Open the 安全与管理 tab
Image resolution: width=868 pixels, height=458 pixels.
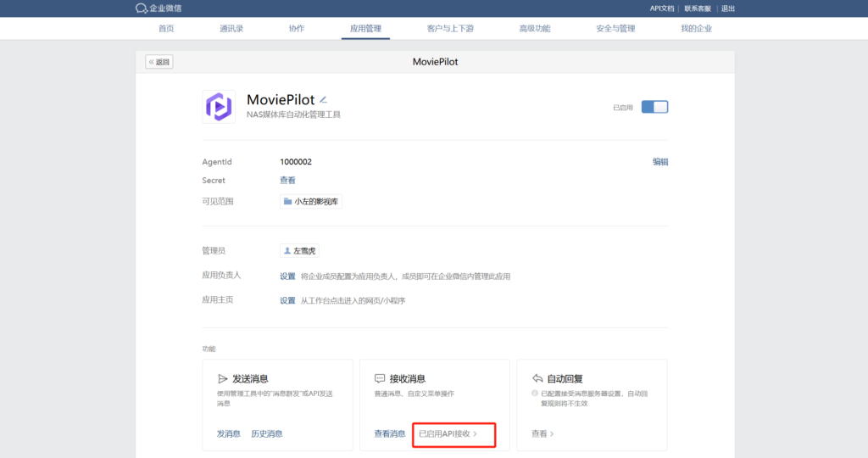pos(615,28)
